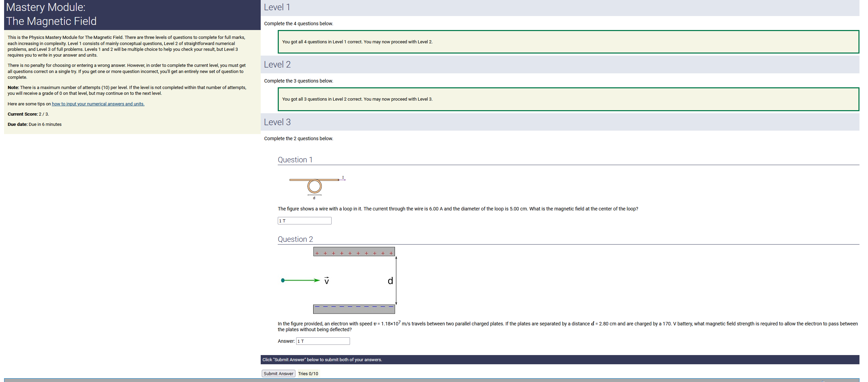This screenshot has width=868, height=382.
Task: Click the Question 1 answer input field
Action: coord(304,221)
